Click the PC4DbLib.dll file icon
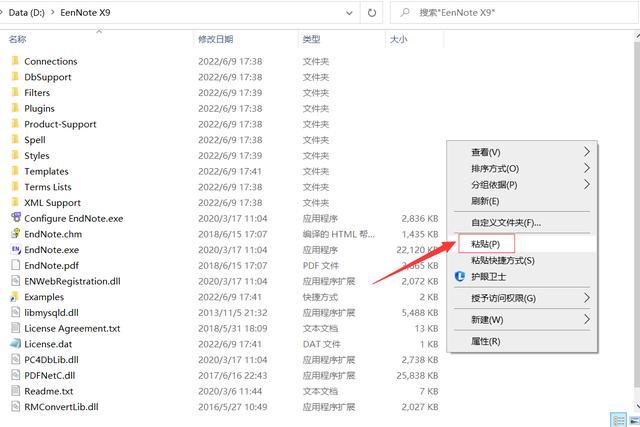640x427 pixels. coord(16,360)
